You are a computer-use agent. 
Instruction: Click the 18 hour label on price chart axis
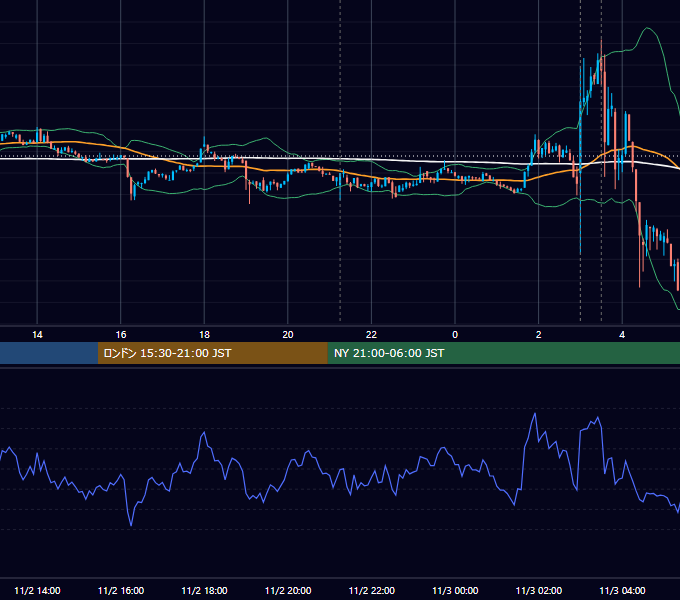click(204, 335)
